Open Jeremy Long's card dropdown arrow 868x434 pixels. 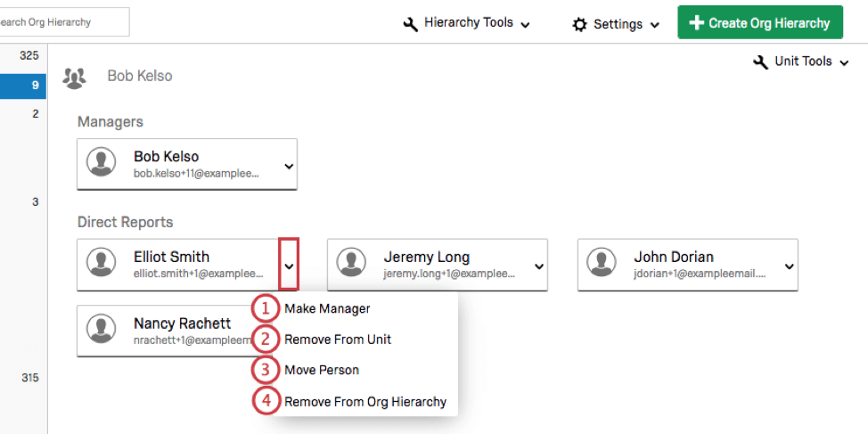[538, 266]
